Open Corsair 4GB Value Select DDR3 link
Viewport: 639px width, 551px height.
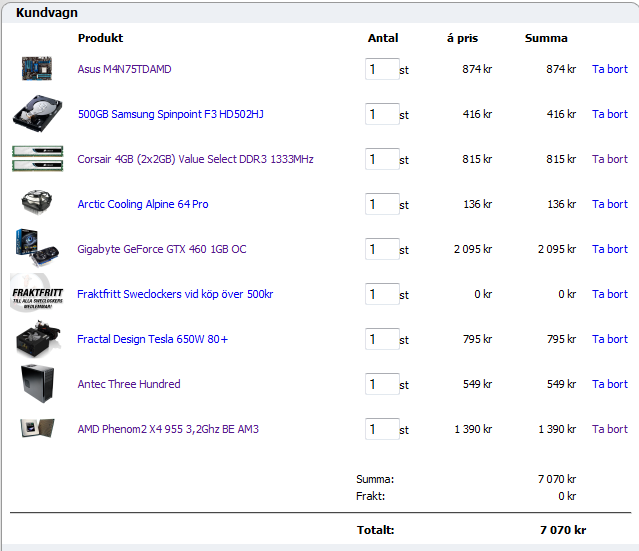click(x=195, y=160)
